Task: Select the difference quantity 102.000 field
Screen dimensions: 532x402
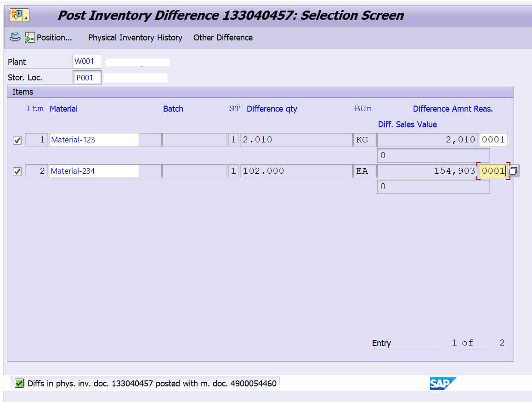Action: pyautogui.click(x=295, y=171)
